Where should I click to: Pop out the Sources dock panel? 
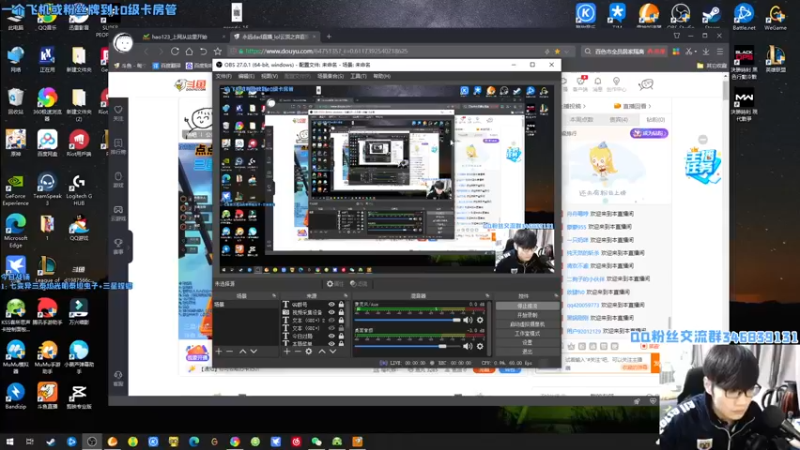tap(345, 296)
